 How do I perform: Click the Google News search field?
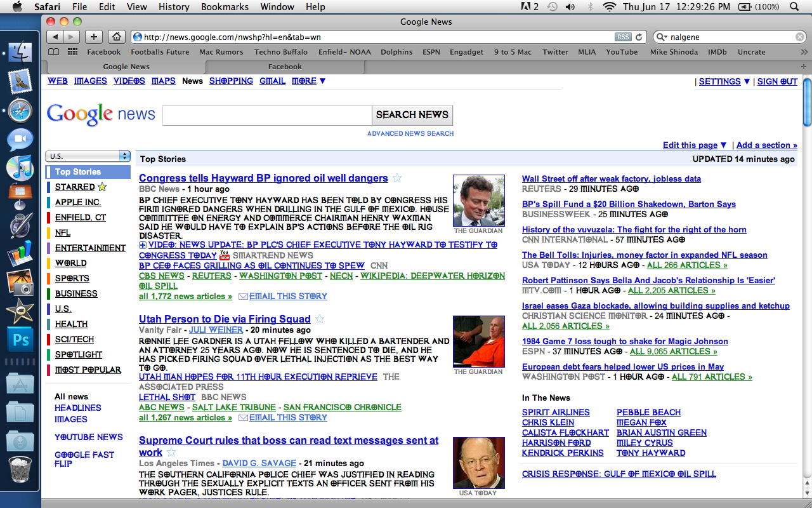[x=267, y=115]
